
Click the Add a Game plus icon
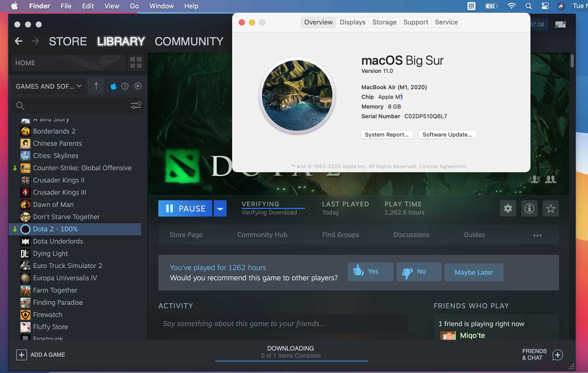tap(22, 355)
